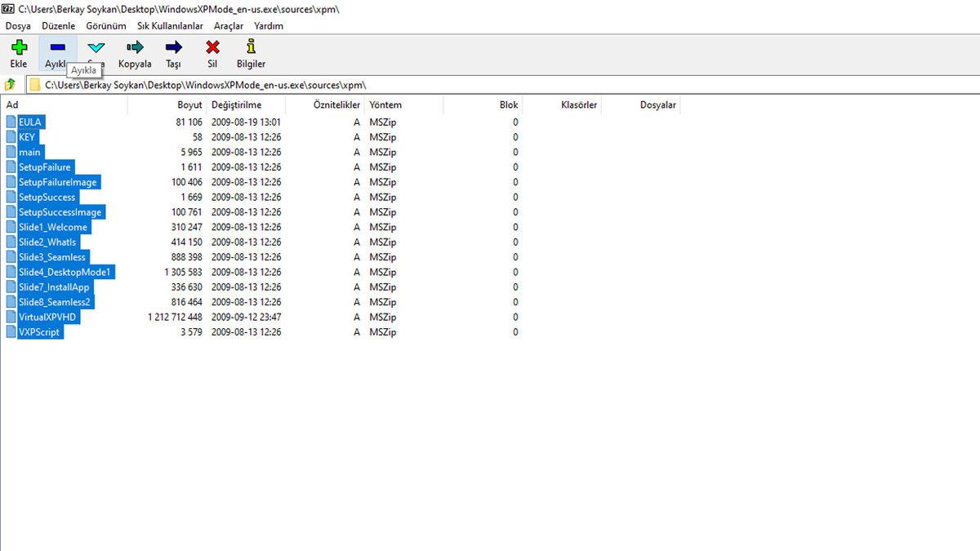Open Bilgiler info icon
The width and height of the screenshot is (980, 551).
251,48
